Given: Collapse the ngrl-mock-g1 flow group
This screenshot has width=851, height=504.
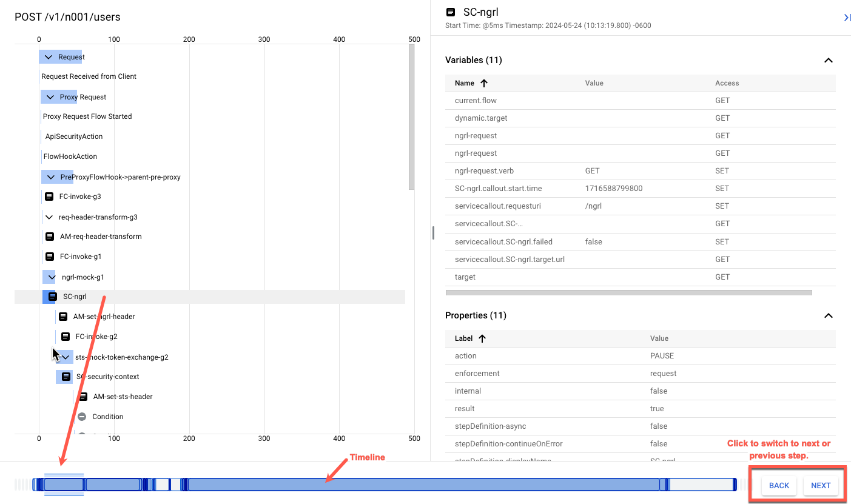Looking at the screenshot, I should click(52, 277).
